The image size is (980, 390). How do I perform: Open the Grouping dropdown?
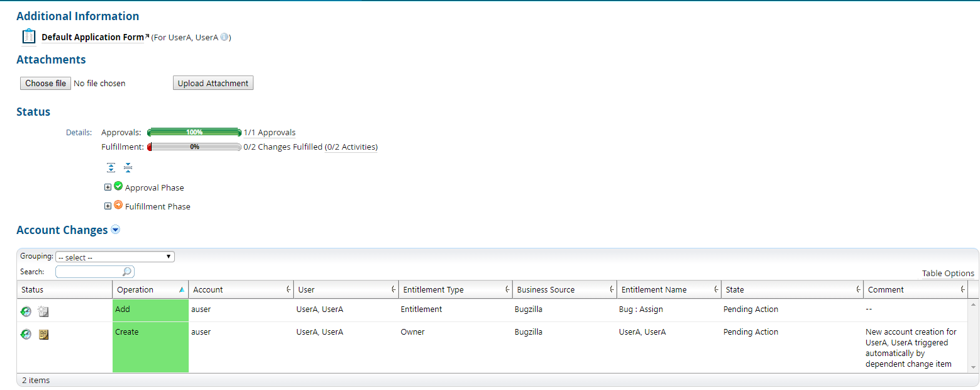coord(114,256)
